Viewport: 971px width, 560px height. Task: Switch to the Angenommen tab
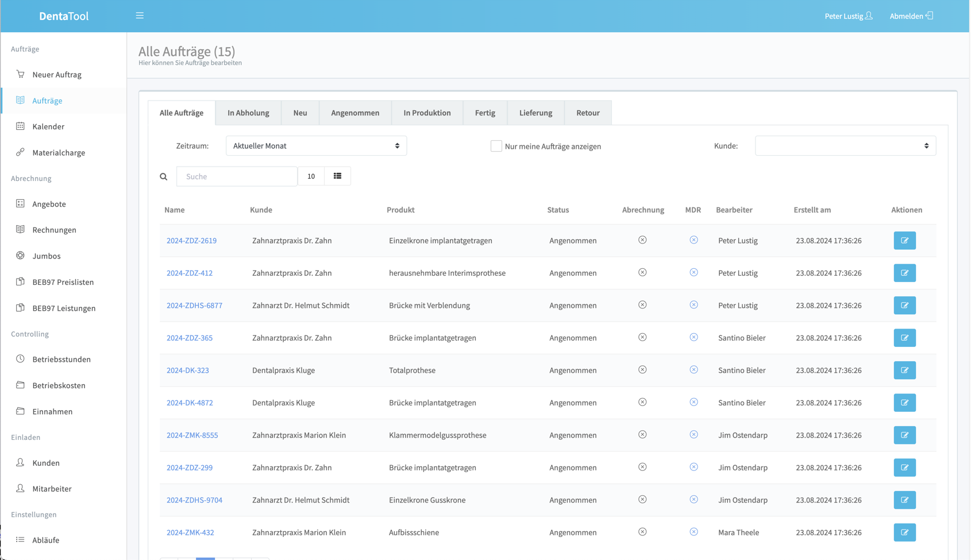point(355,113)
